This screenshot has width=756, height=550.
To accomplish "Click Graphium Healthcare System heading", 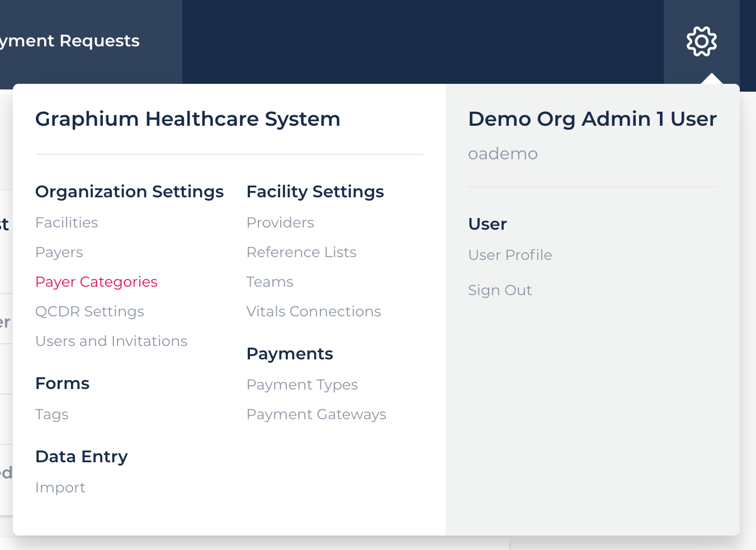I will tap(188, 119).
